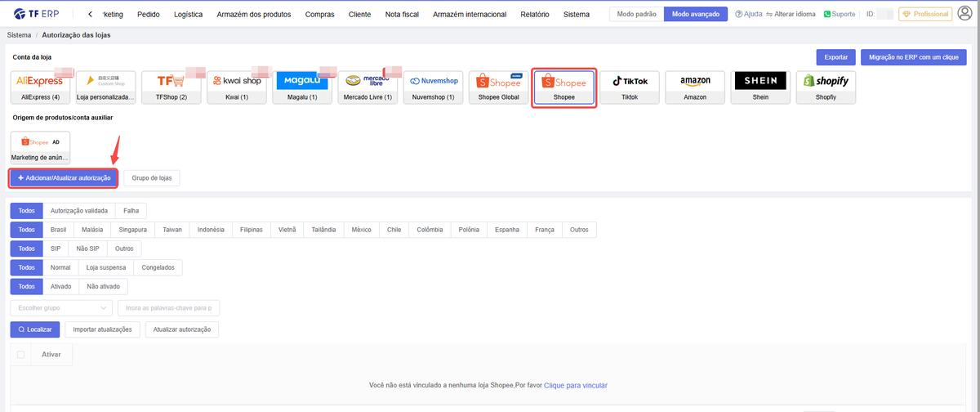The height and width of the screenshot is (412, 980).
Task: Open Suporte contact
Action: click(838, 14)
